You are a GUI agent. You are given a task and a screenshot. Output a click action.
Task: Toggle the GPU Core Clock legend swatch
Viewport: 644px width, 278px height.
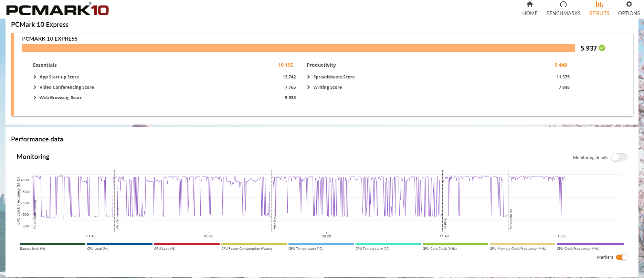click(455, 244)
